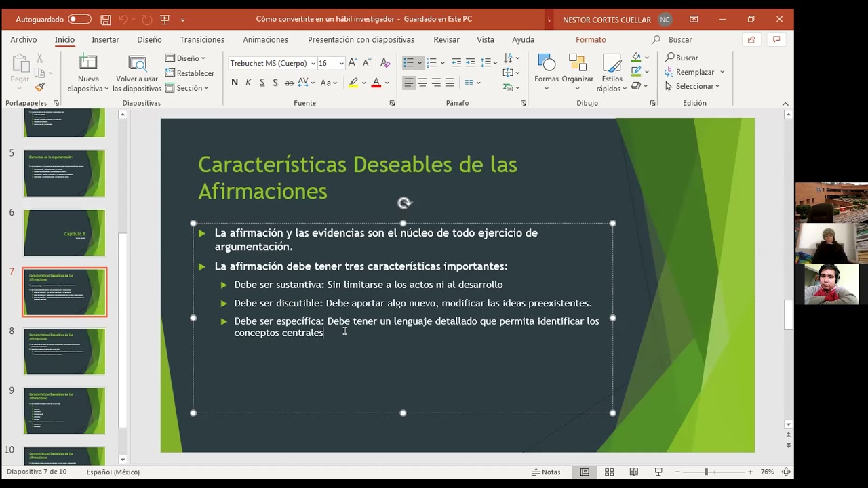Click numbered list icon

(431, 63)
